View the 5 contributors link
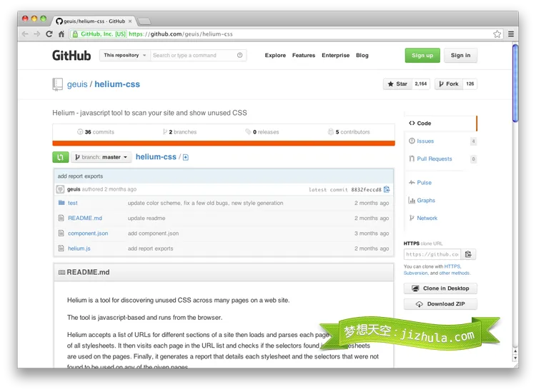Screen dimensions: 536x392 (x=349, y=132)
